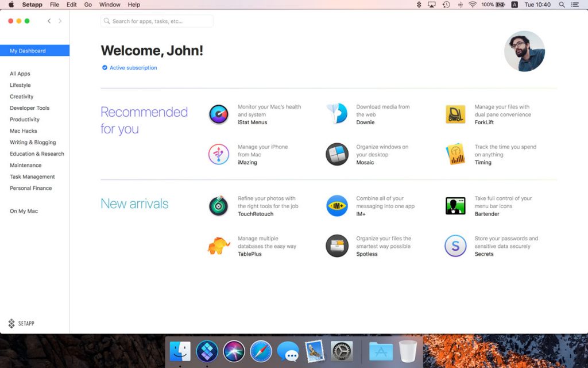Open System Preferences from the Dock

point(342,351)
